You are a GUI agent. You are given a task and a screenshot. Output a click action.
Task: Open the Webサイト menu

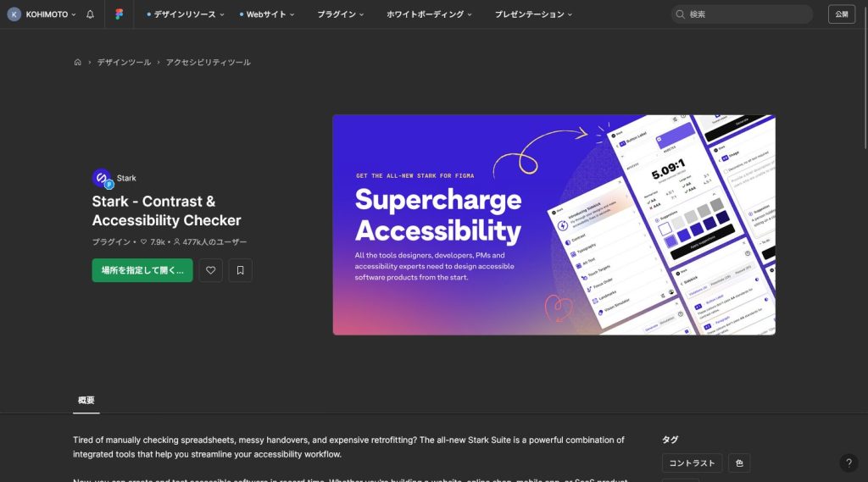(267, 14)
